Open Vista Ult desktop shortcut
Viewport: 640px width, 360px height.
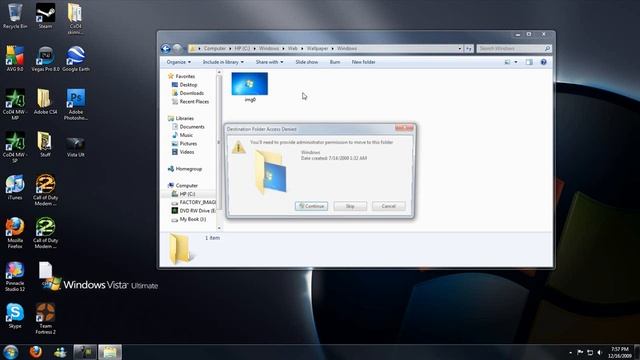[x=76, y=147]
